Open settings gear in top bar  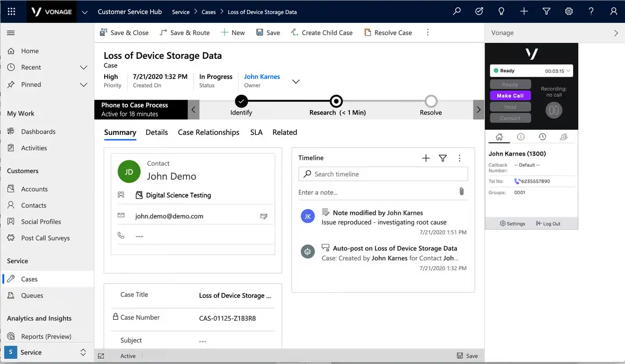coord(569,11)
